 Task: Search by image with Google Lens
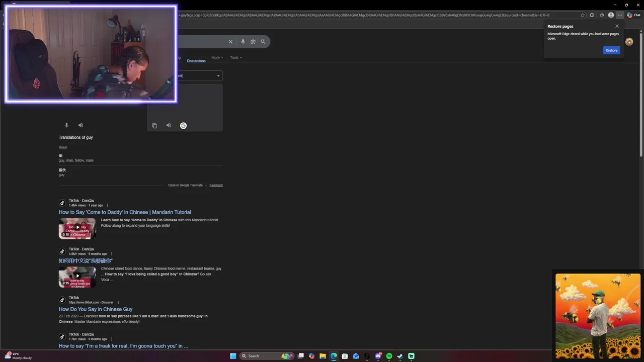[x=253, y=42]
